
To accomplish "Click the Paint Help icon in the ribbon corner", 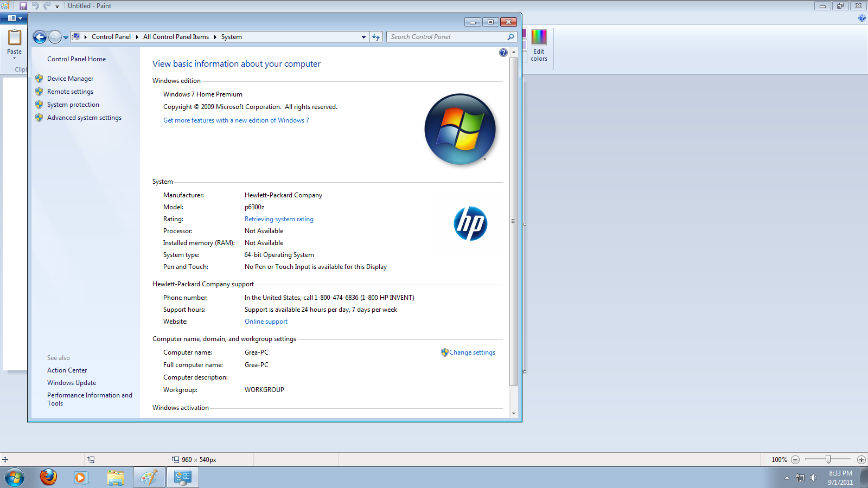I will [861, 18].
